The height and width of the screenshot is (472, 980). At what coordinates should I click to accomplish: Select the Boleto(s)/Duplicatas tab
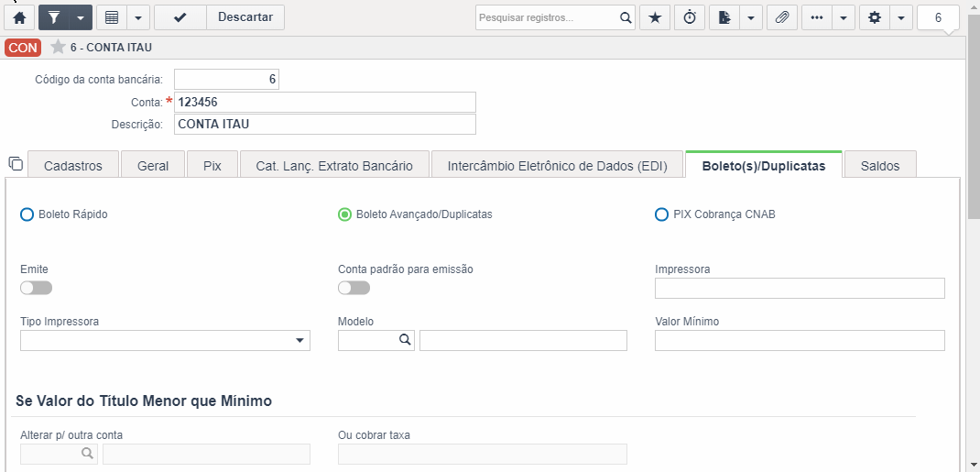[764, 166]
